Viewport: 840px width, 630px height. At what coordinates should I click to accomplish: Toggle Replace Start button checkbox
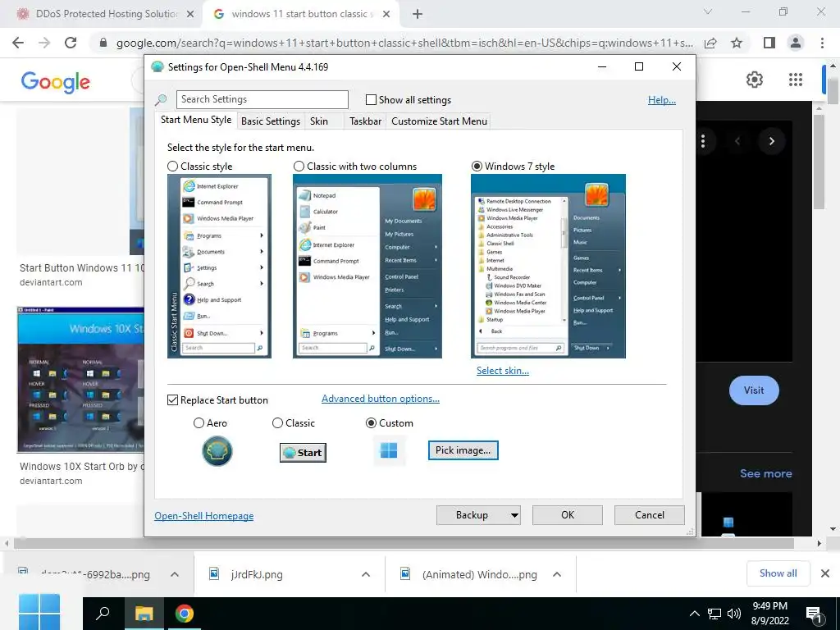(x=172, y=400)
